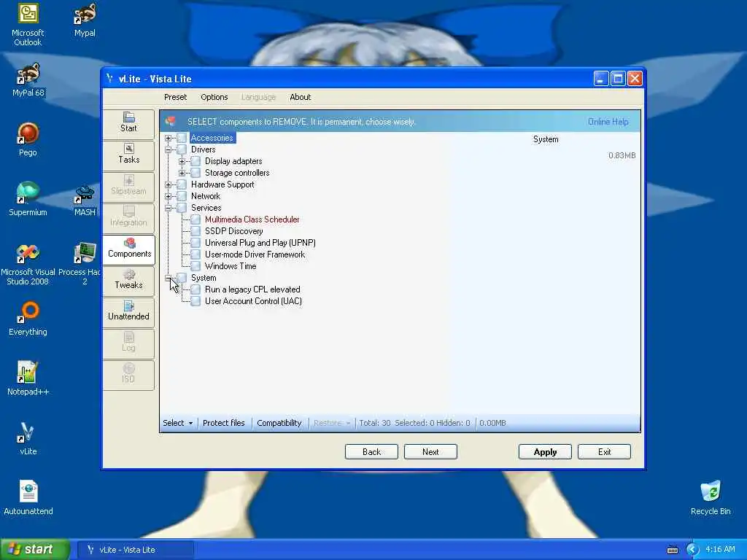Show hidden system tray icons arrow
This screenshot has height=560, width=747.
[x=692, y=550]
